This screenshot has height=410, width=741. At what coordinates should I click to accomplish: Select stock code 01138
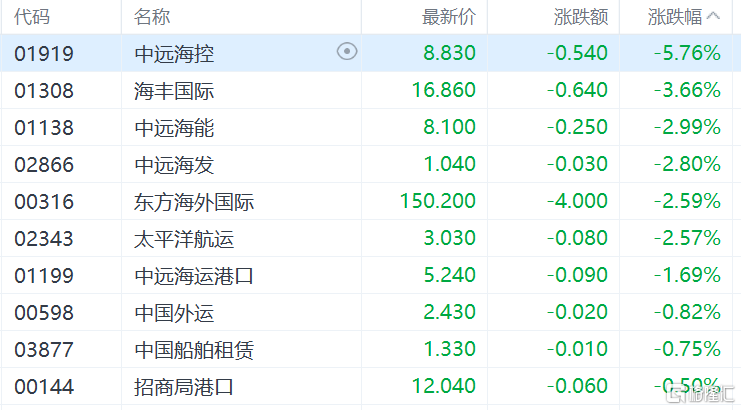(44, 128)
